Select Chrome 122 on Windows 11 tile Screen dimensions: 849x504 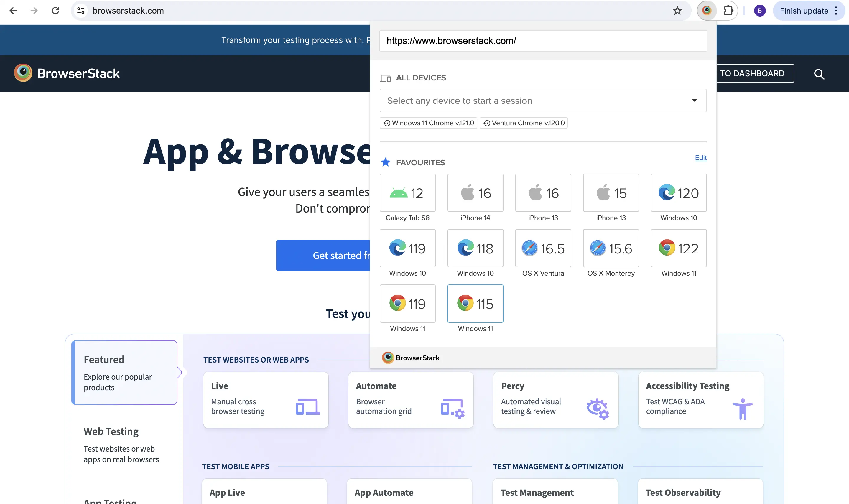point(679,248)
